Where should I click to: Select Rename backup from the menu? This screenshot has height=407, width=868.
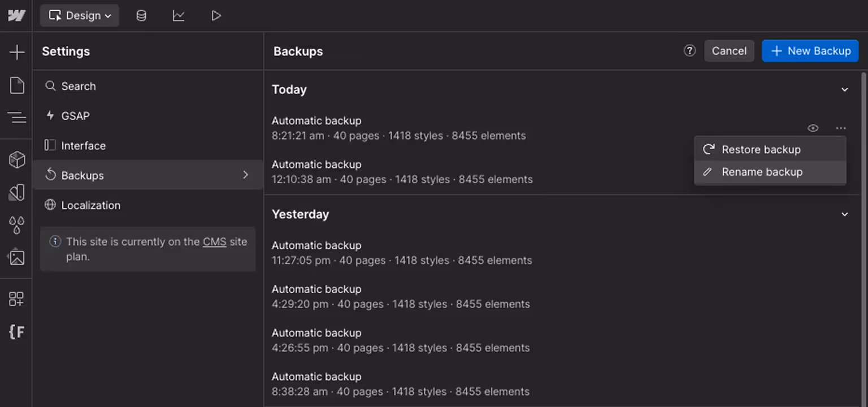coord(762,172)
